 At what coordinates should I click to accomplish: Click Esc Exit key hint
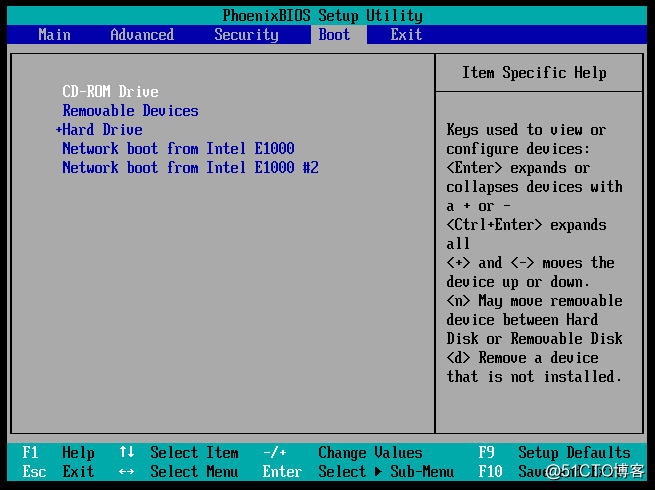click(x=58, y=472)
